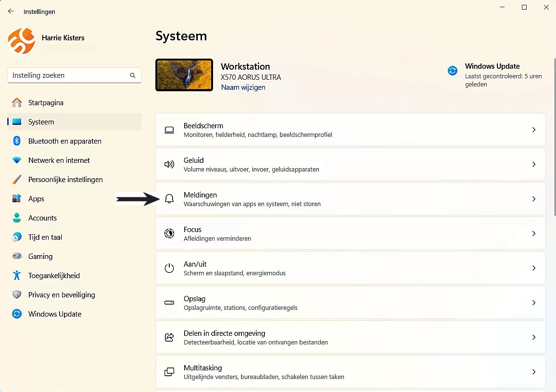Click the Aan/uit power icon
The width and height of the screenshot is (556, 392).
click(169, 268)
